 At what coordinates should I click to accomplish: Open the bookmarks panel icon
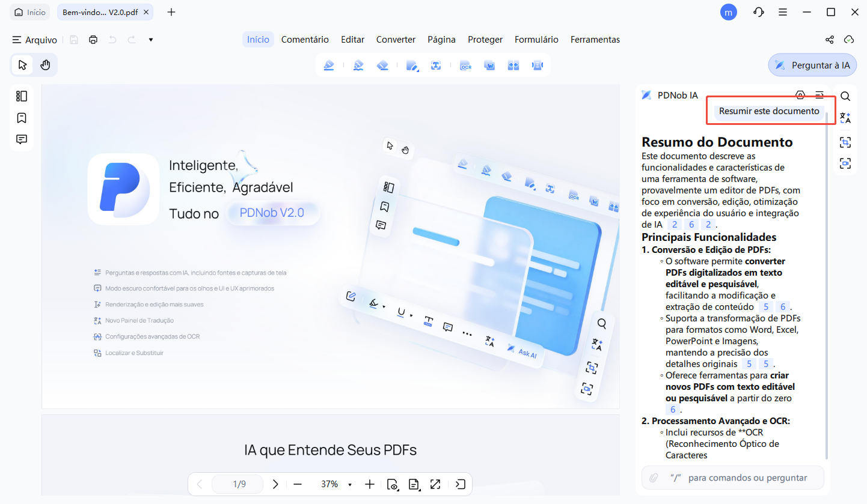[22, 118]
